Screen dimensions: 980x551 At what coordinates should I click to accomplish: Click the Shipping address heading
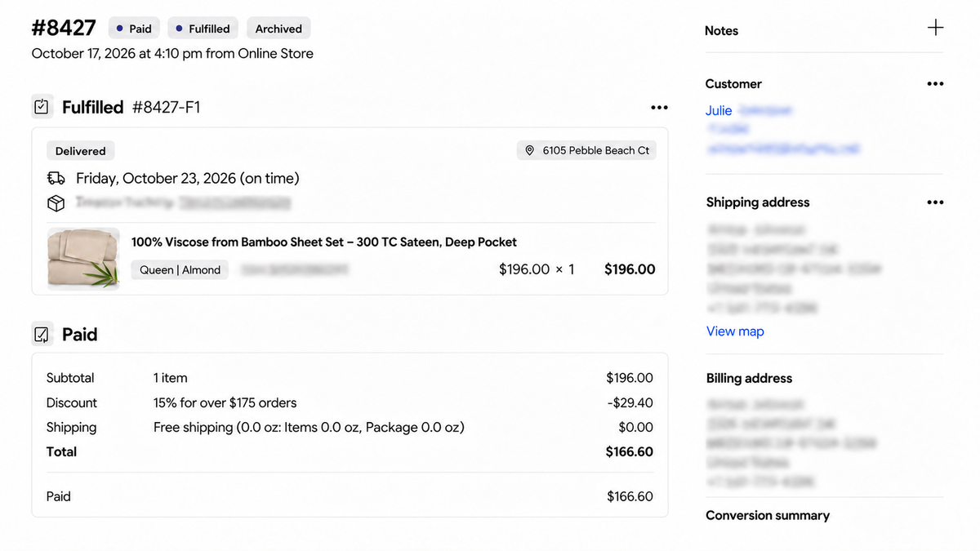click(x=758, y=202)
